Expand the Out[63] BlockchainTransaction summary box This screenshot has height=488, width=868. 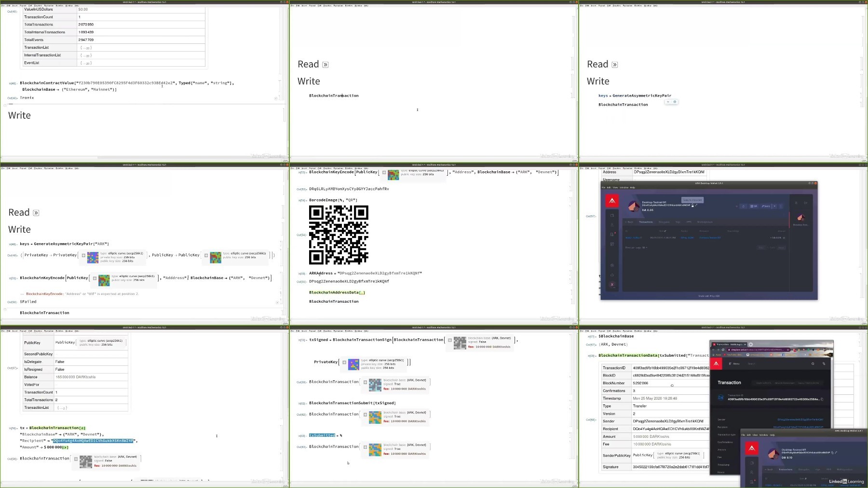click(365, 447)
